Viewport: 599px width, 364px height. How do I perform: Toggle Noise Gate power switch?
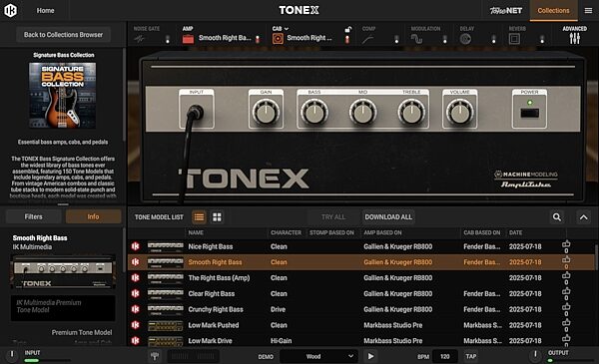168,39
